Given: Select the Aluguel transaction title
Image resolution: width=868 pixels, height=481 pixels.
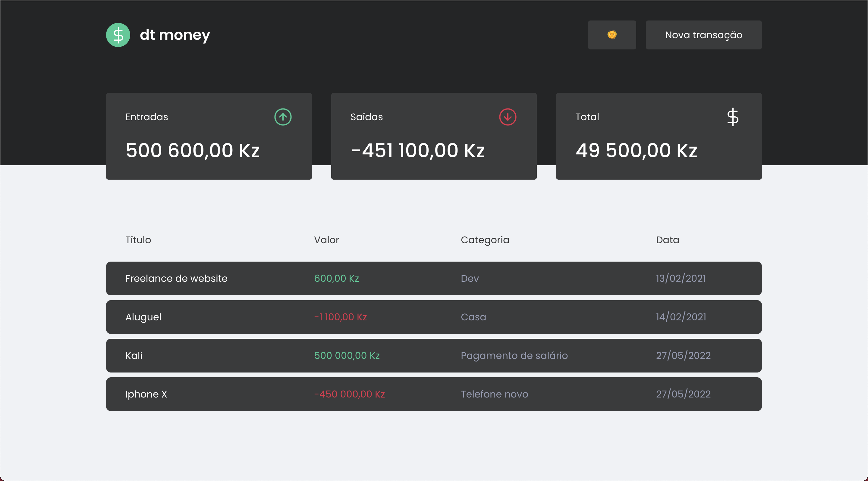Looking at the screenshot, I should tap(143, 317).
